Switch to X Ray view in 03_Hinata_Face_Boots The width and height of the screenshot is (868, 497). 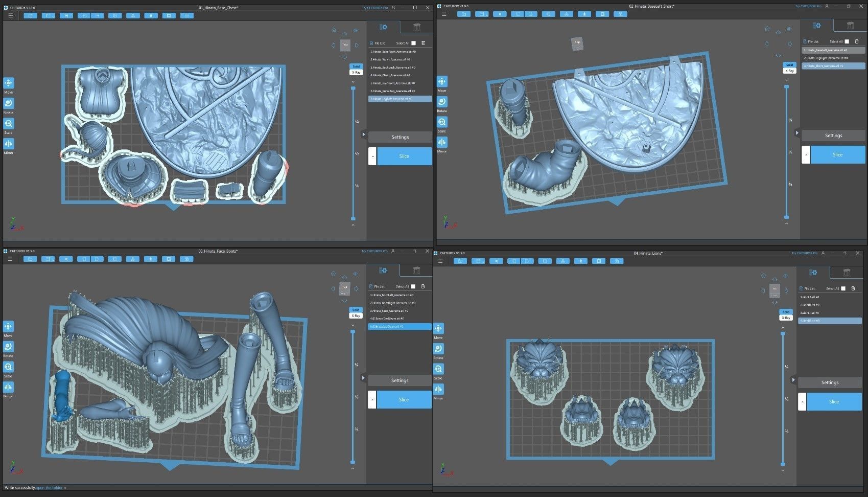(x=356, y=315)
